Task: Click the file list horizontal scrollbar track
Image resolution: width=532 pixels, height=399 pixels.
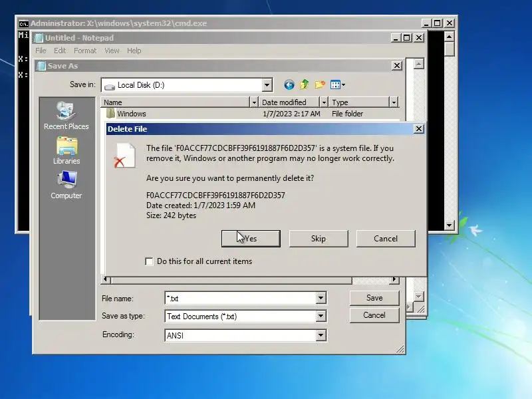Action: (x=370, y=280)
